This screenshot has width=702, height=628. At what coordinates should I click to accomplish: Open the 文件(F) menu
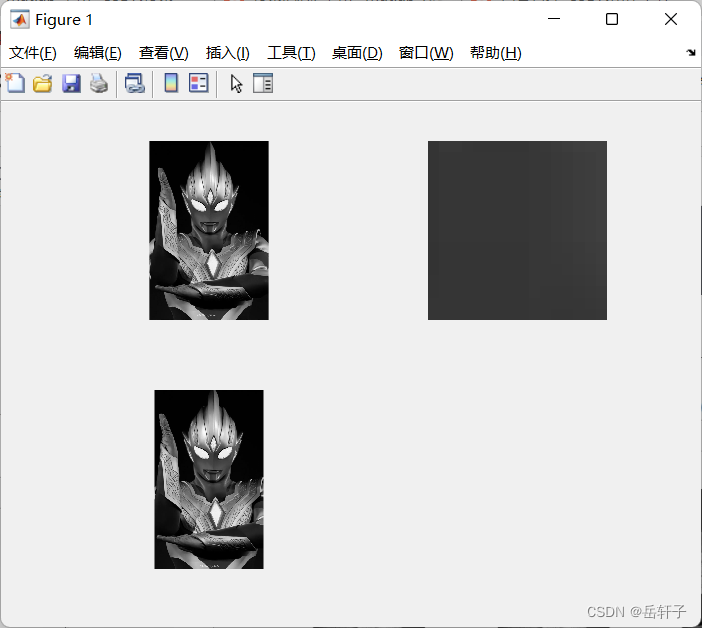point(33,53)
